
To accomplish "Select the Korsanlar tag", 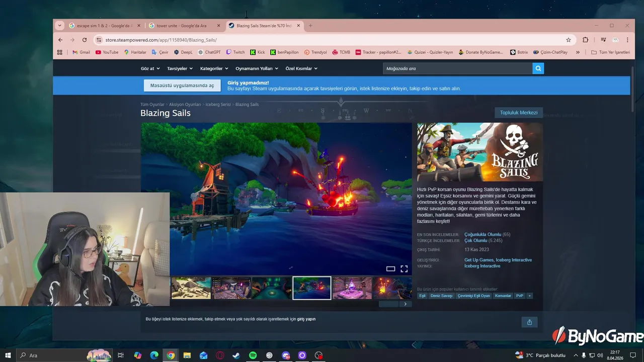I will tap(503, 296).
